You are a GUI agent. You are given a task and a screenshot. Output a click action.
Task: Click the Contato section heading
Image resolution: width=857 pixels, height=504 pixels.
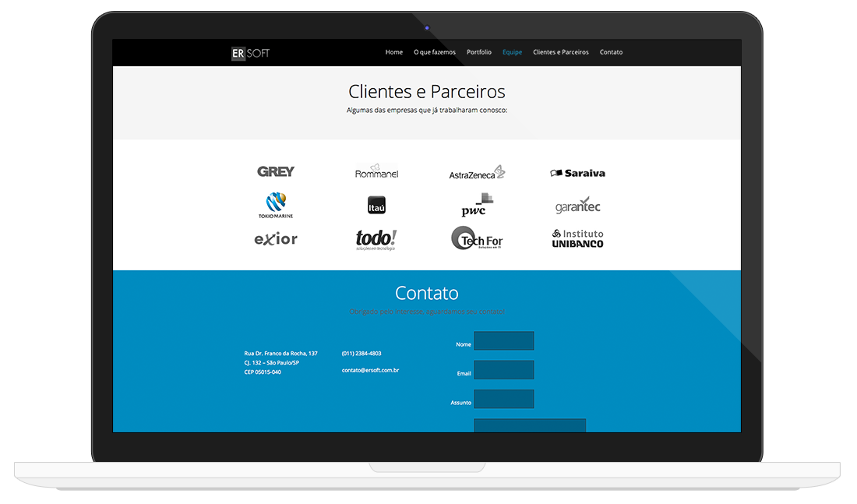427,293
